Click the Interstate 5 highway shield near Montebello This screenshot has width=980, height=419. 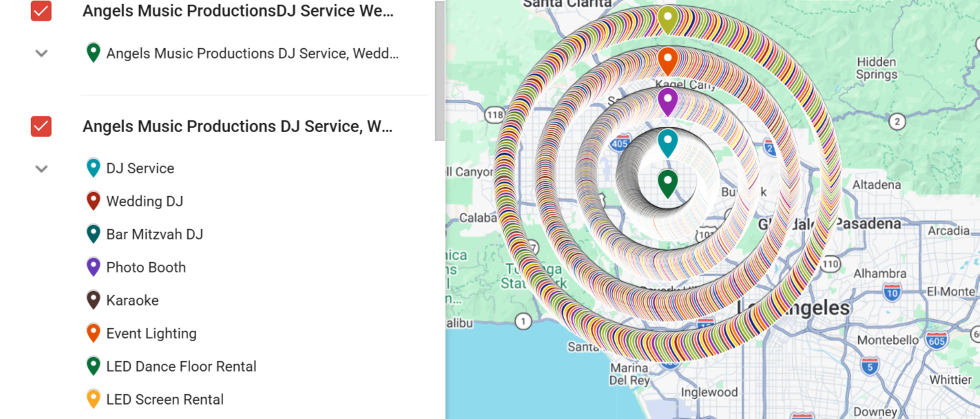[x=870, y=365]
